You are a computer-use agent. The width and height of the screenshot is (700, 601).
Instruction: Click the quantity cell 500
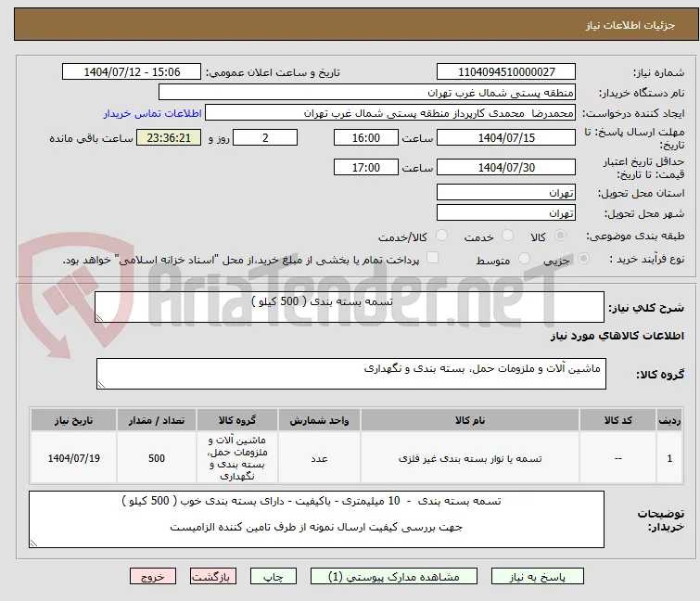(157, 458)
